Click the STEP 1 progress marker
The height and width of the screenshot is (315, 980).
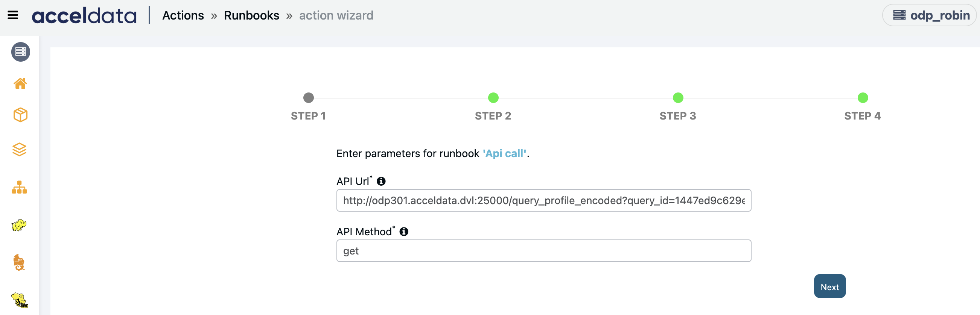[x=309, y=98]
